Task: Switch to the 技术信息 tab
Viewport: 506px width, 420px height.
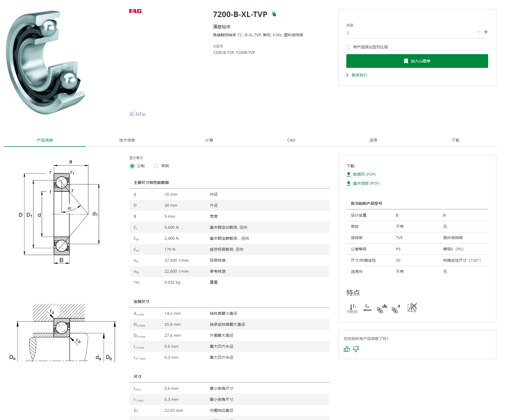Action: click(127, 140)
